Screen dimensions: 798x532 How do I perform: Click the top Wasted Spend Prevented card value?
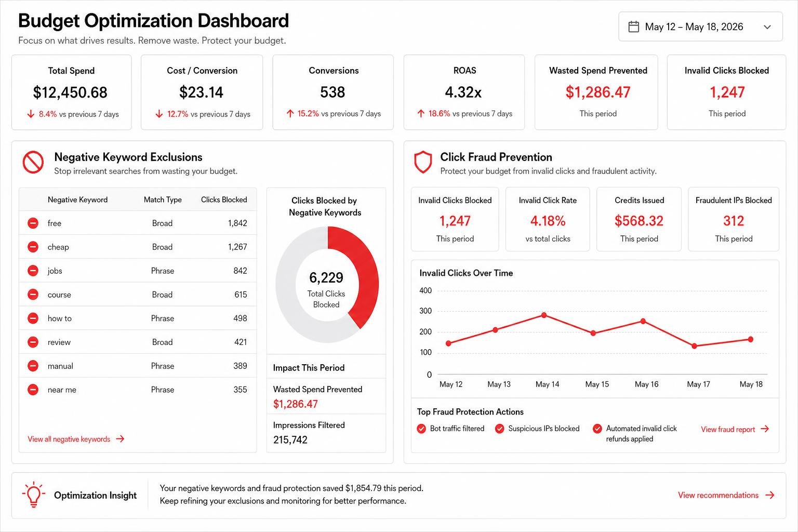(598, 92)
